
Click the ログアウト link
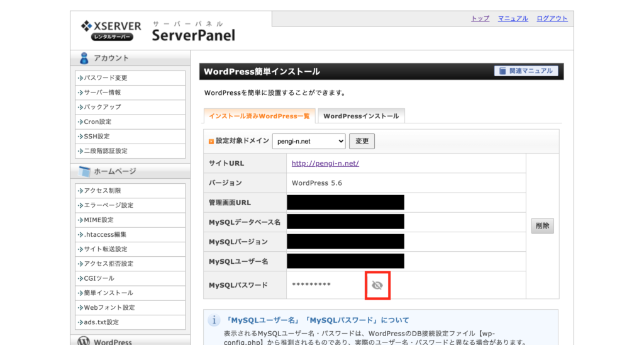click(552, 18)
